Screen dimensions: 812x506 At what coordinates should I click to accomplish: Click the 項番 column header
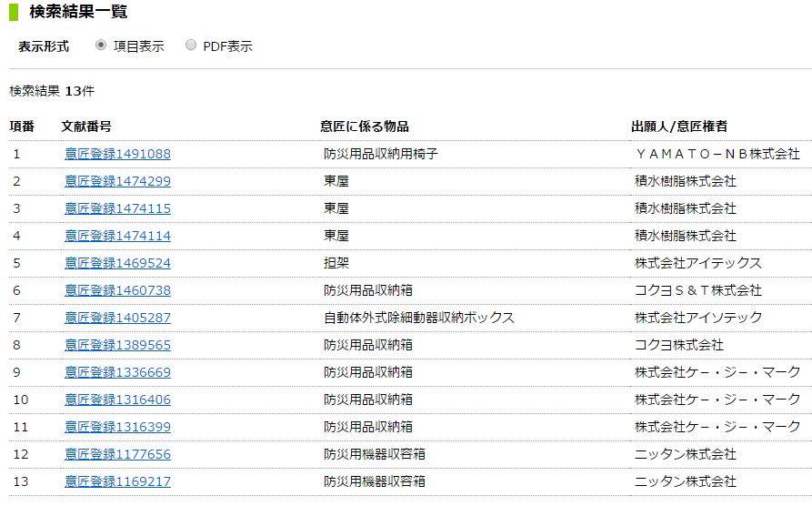point(22,126)
